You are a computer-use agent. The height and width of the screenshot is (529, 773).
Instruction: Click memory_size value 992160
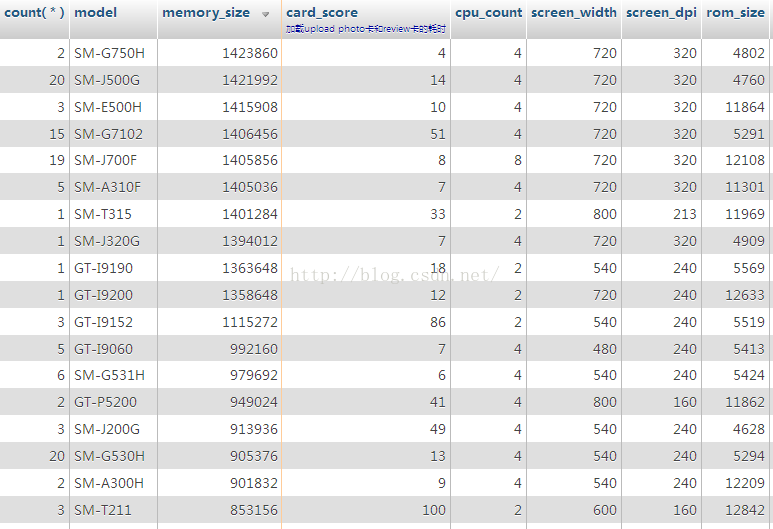(x=254, y=349)
